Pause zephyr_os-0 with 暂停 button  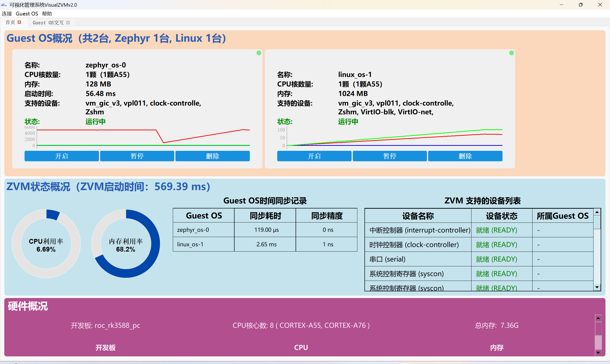pos(137,156)
